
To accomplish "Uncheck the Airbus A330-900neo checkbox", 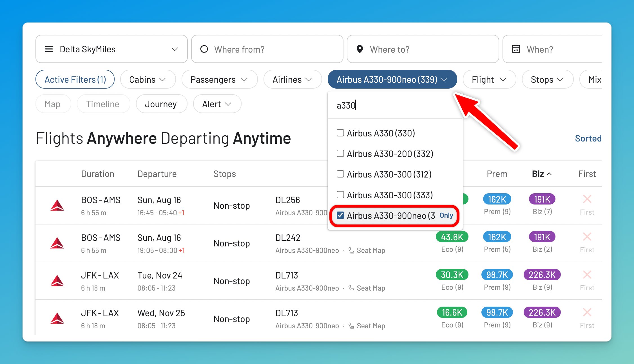I will pyautogui.click(x=341, y=215).
